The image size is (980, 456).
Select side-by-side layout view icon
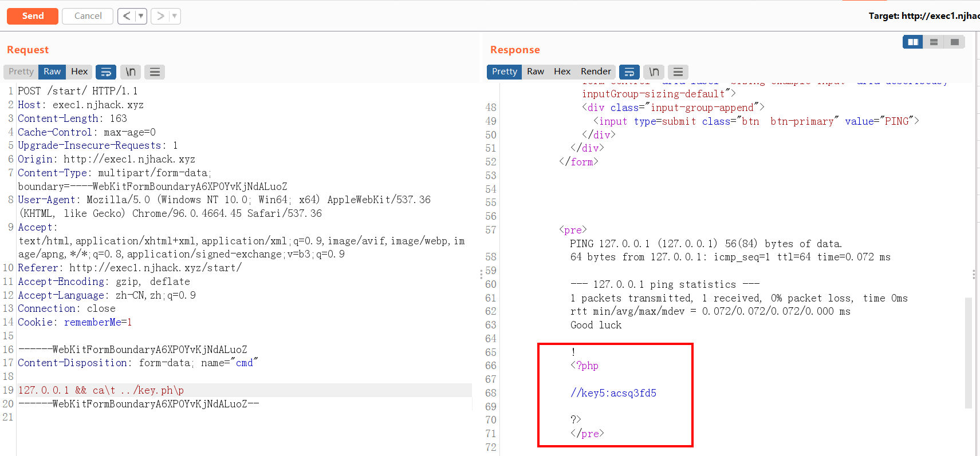[x=913, y=42]
